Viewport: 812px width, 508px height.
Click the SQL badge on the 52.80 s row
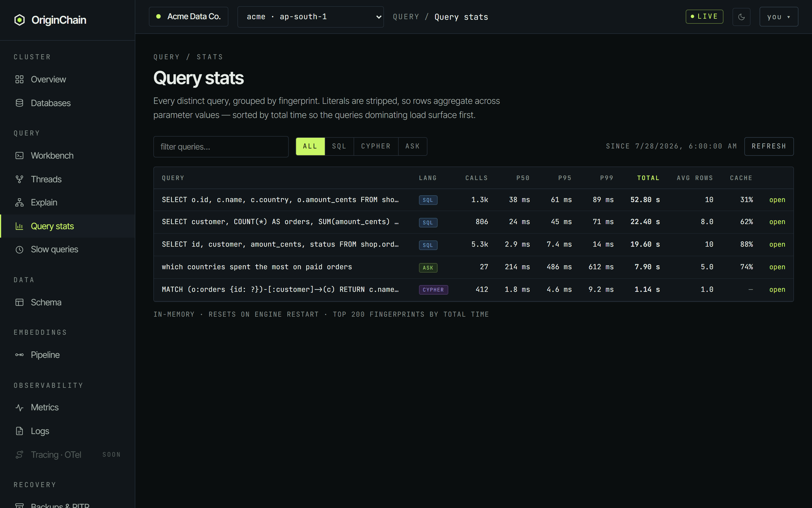[x=428, y=200]
